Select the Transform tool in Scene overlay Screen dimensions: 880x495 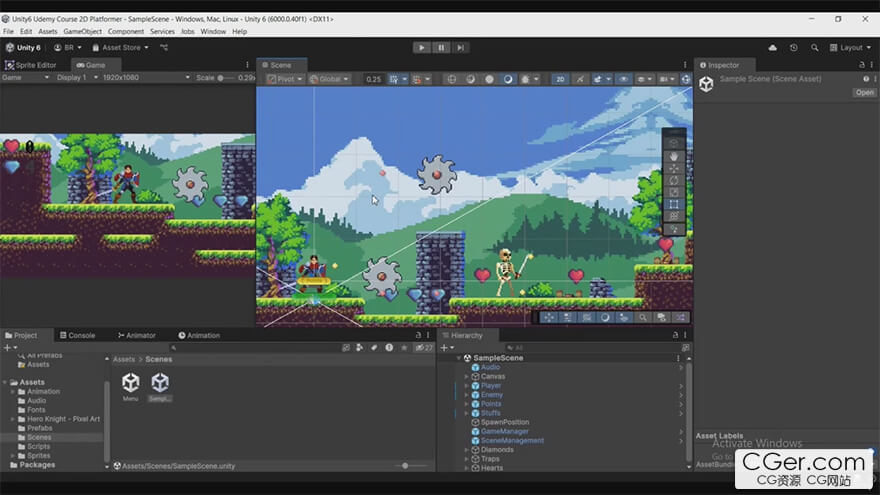click(x=673, y=217)
